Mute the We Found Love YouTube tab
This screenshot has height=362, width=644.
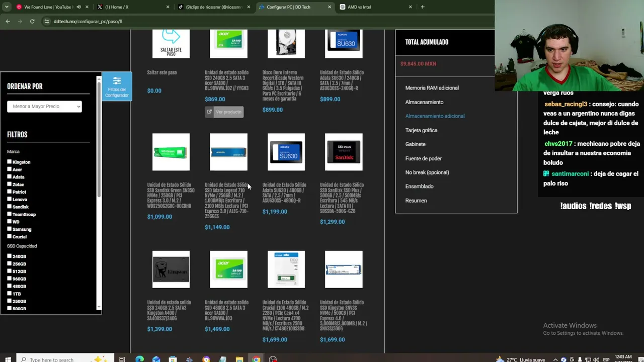tap(78, 7)
